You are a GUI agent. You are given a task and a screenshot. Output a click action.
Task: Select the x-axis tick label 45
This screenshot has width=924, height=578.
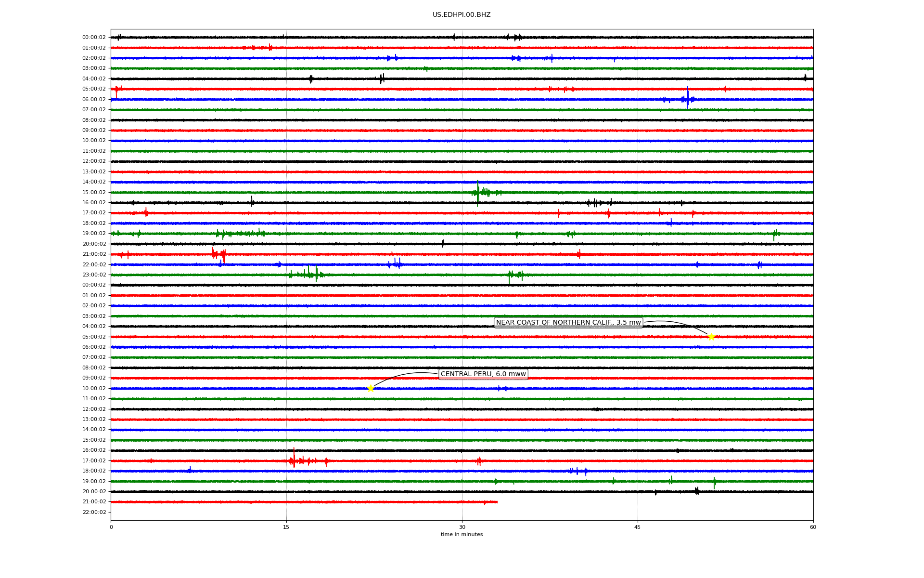pos(638,527)
